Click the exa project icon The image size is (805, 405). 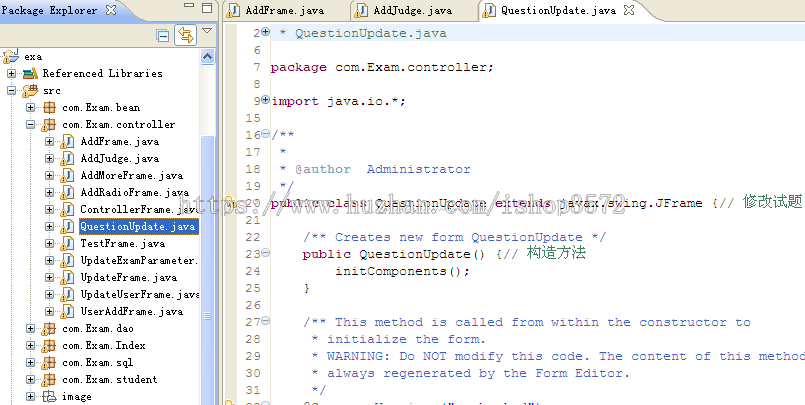(11, 56)
